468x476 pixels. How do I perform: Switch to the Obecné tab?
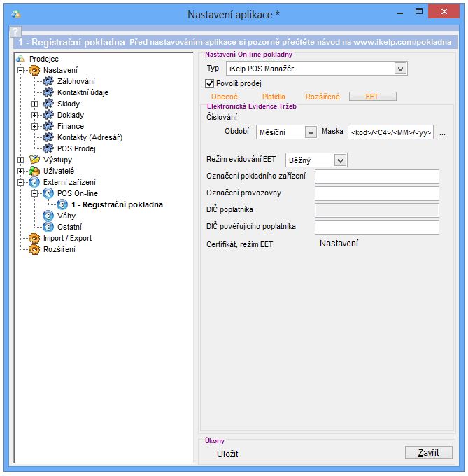[x=225, y=97]
